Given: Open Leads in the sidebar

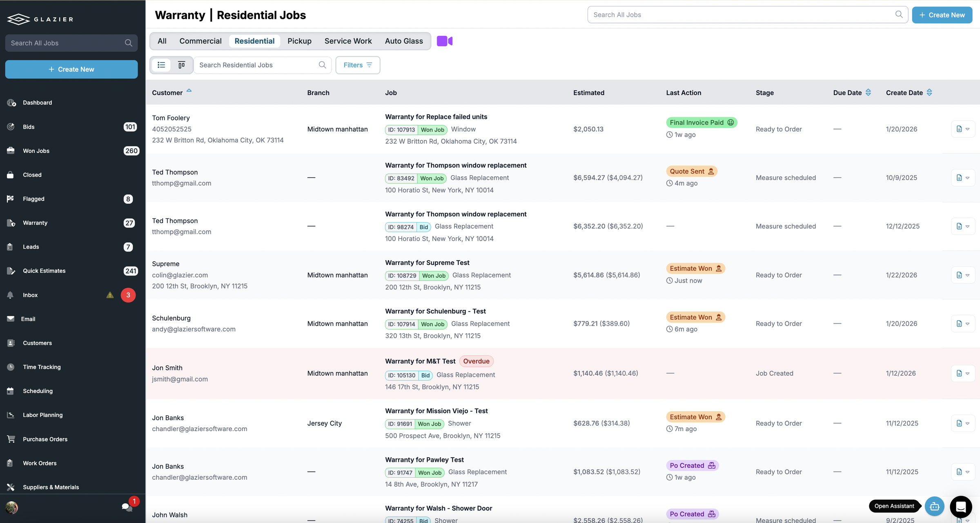Looking at the screenshot, I should [31, 247].
